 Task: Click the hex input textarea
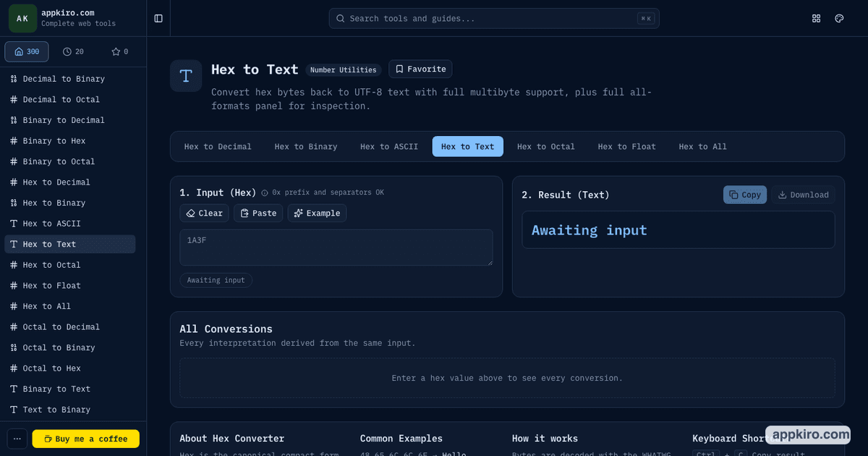[x=336, y=248]
